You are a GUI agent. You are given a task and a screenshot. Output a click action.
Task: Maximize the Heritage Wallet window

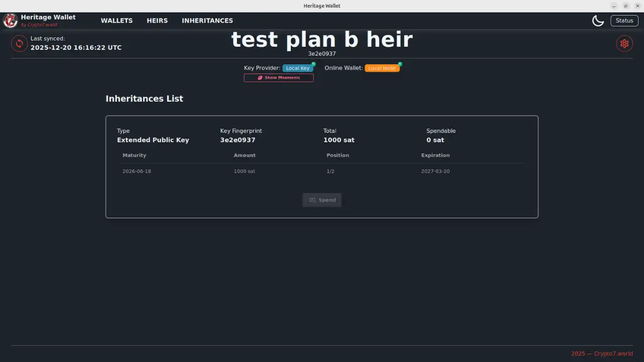coord(625,6)
